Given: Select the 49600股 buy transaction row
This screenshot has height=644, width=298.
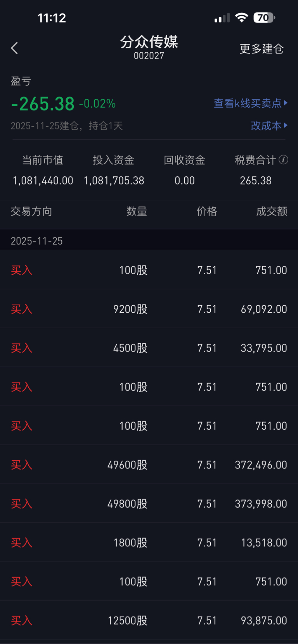Looking at the screenshot, I should pos(149,465).
